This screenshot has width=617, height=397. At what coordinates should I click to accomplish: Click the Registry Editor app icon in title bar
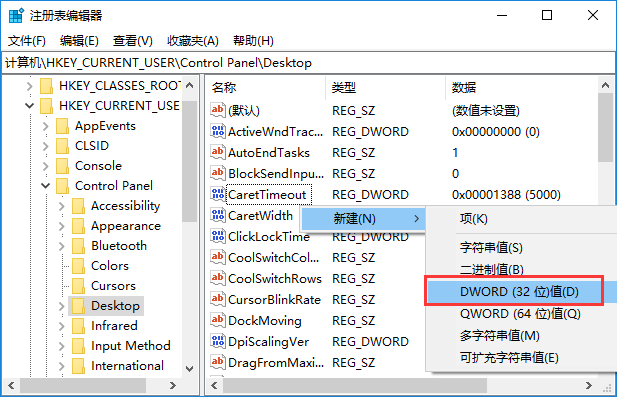pos(16,15)
